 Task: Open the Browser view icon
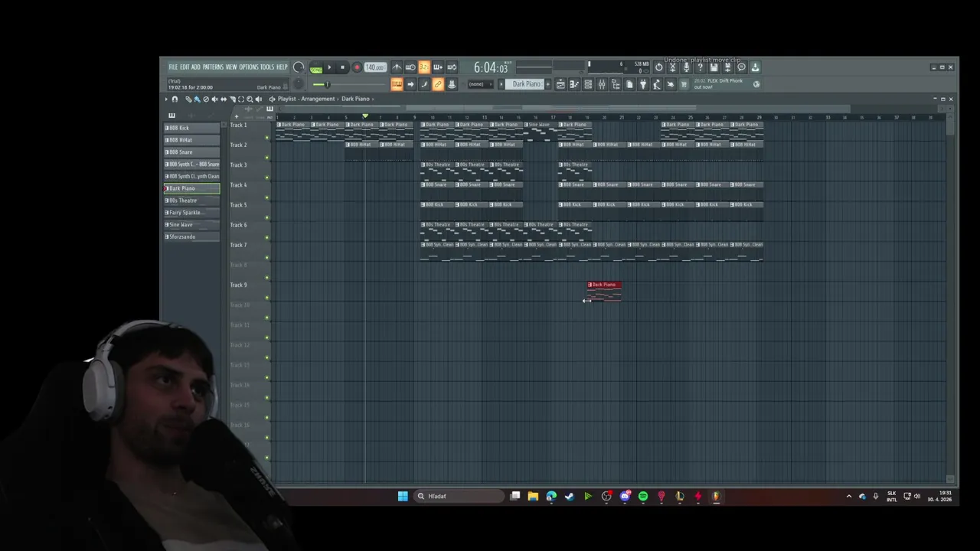tap(616, 84)
